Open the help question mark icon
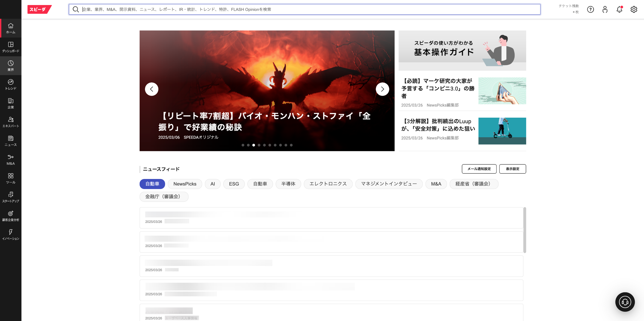 click(590, 10)
